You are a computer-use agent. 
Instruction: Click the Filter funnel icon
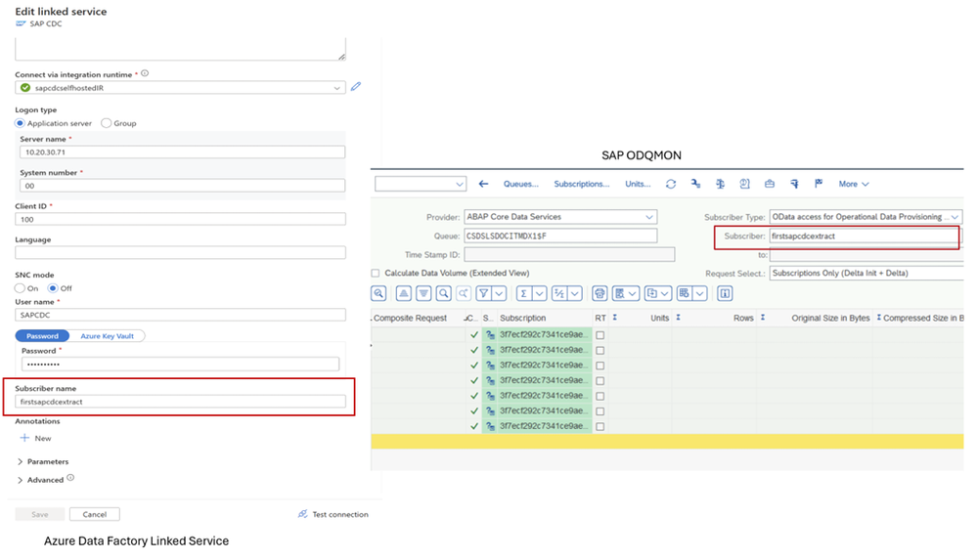pyautogui.click(x=483, y=293)
